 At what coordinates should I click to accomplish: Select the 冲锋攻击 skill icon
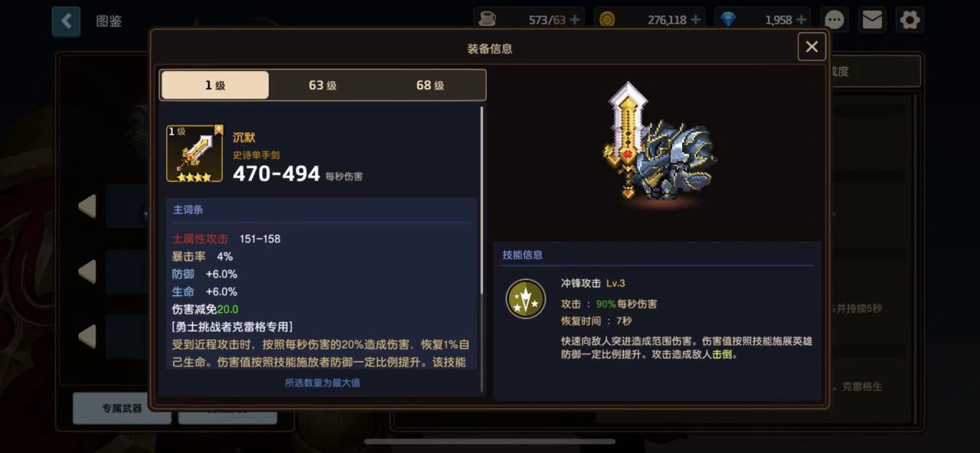525,298
